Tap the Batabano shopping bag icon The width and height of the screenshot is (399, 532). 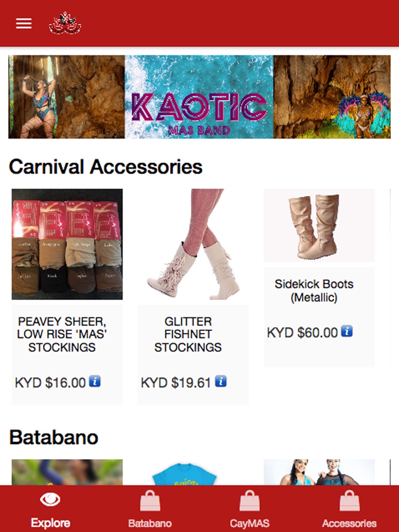click(x=150, y=501)
